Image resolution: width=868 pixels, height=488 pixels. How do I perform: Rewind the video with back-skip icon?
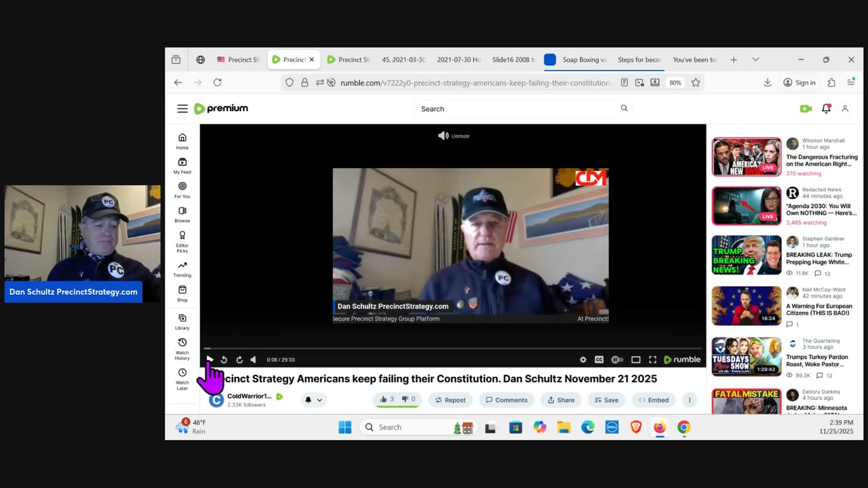point(224,359)
